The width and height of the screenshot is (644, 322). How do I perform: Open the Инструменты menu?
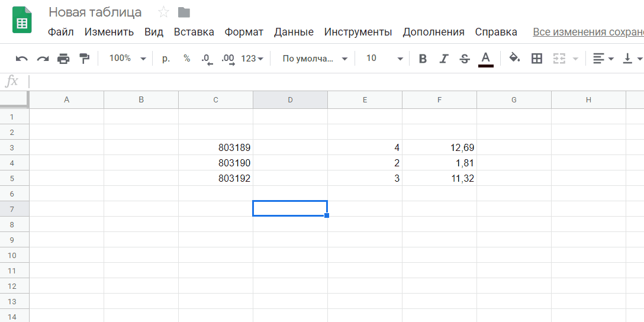point(358,32)
